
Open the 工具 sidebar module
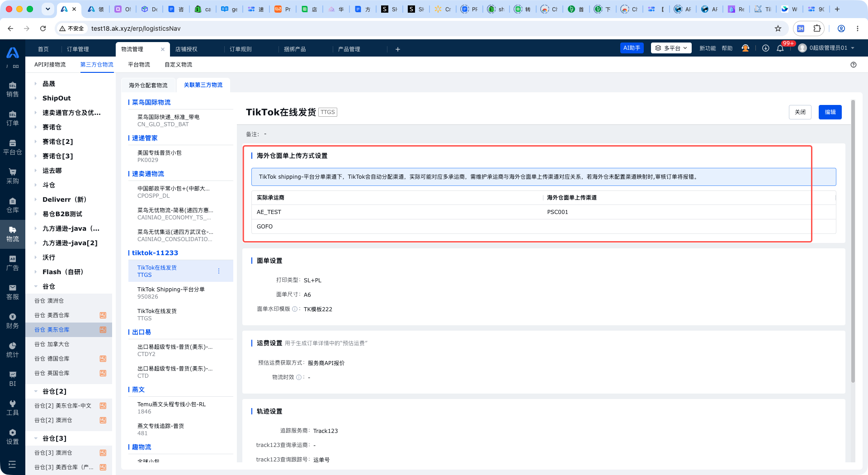[x=13, y=408]
